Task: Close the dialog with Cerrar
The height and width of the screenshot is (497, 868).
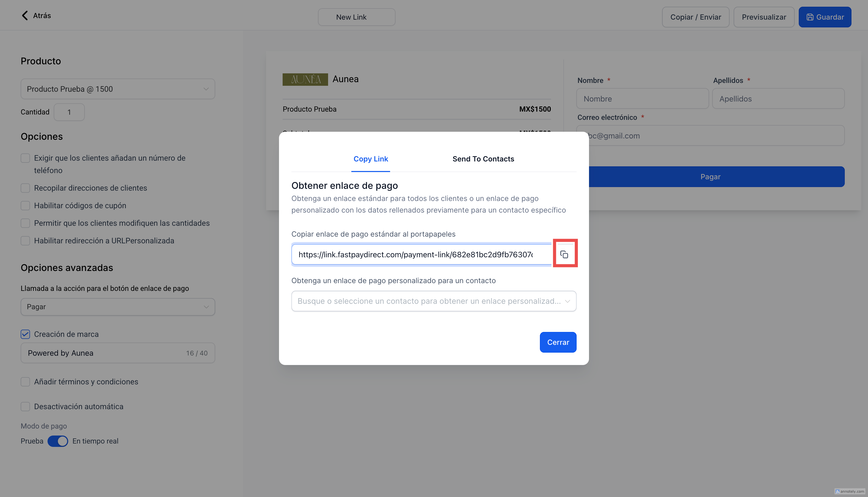Action: click(x=558, y=342)
